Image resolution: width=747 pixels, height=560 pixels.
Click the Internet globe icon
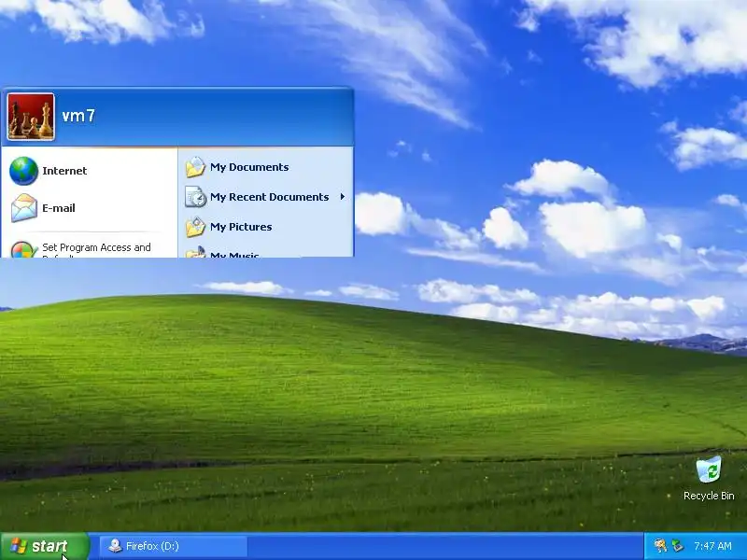(23, 171)
